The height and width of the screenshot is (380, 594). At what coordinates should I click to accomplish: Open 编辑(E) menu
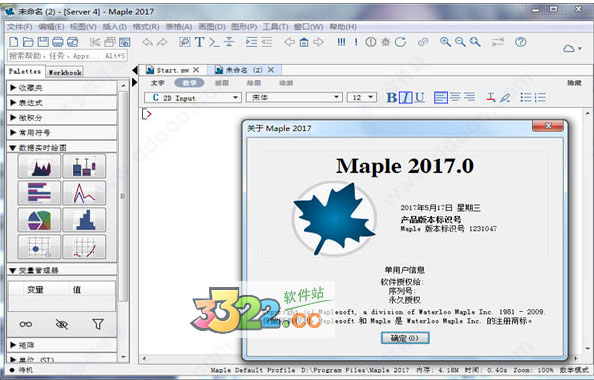[51, 27]
